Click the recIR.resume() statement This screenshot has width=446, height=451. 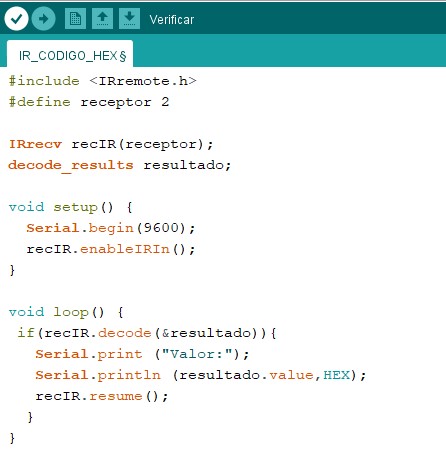click(x=102, y=396)
